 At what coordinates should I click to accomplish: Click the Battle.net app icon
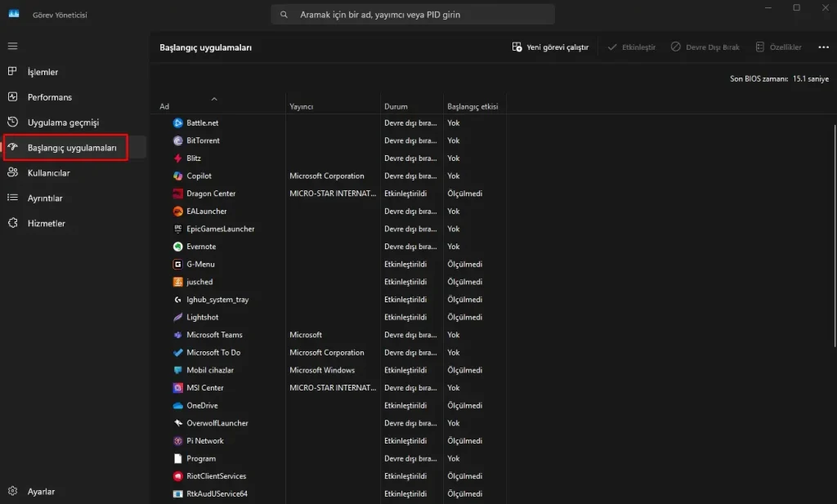pos(177,123)
